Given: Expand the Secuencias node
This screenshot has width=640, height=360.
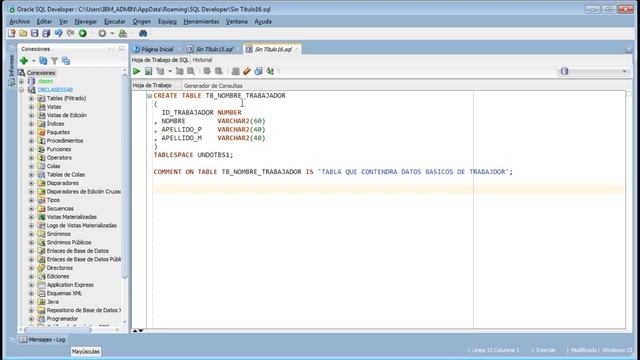Looking at the screenshot, I should (x=31, y=209).
